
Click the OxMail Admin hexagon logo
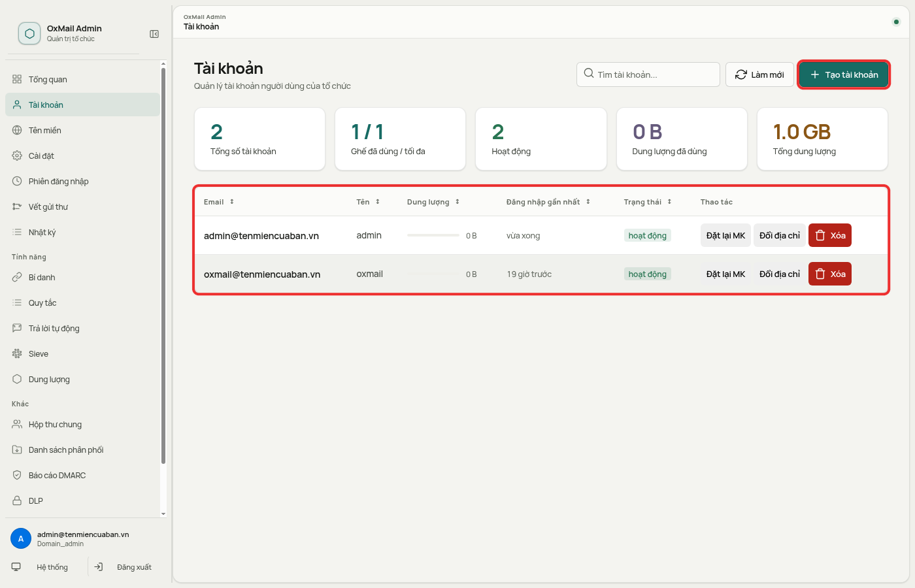click(x=29, y=33)
